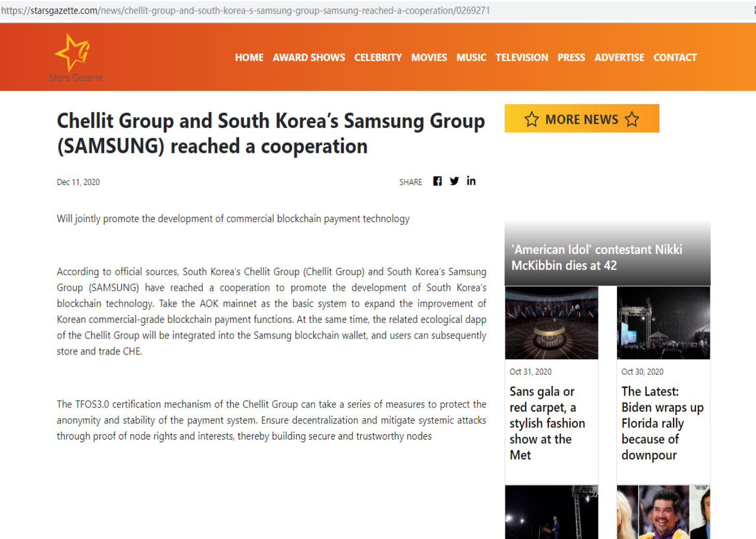756x539 pixels.
Task: Read 'Sans gala or red carpet' article
Action: pyautogui.click(x=547, y=423)
